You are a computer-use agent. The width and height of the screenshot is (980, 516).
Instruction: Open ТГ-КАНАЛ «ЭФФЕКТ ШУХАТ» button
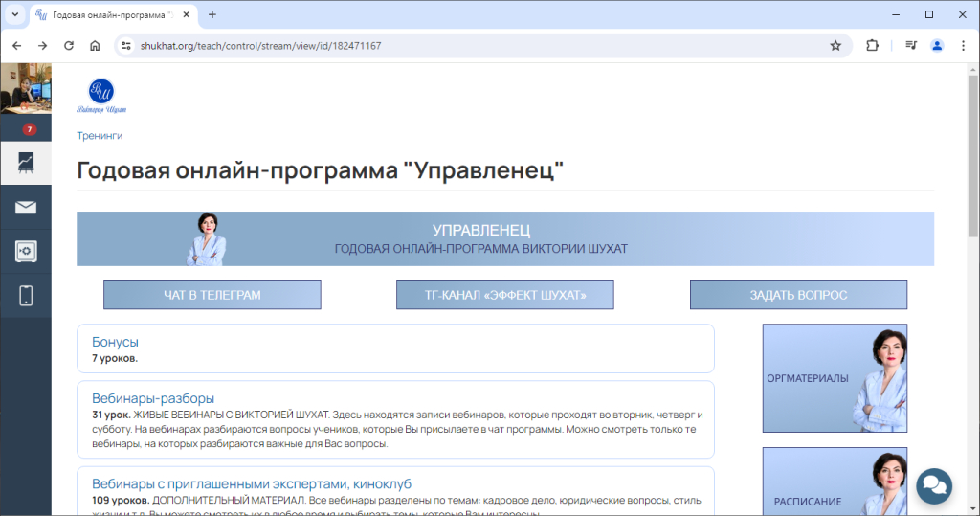click(505, 295)
